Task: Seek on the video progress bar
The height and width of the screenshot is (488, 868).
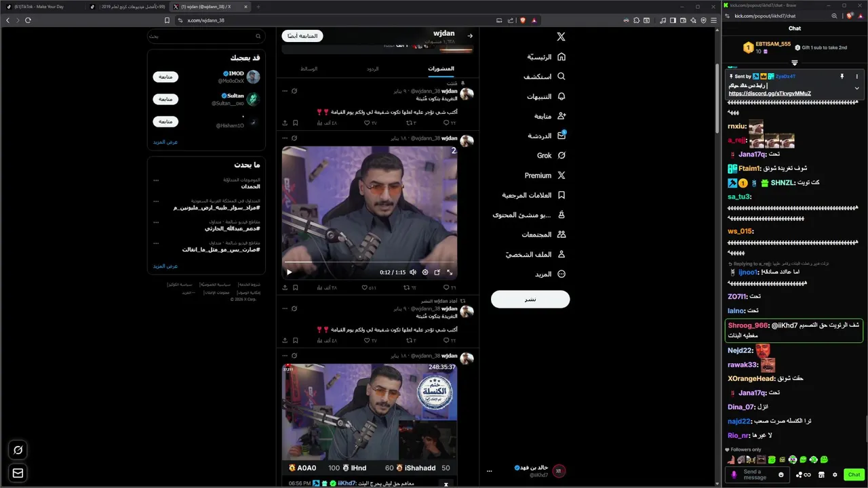Action: tap(369, 262)
